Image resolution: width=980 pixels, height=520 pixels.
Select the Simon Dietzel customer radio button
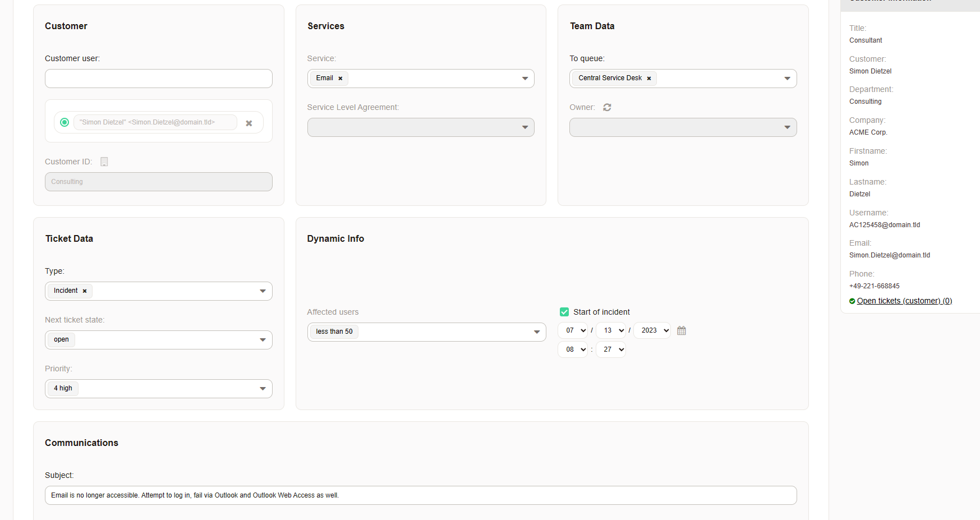tap(65, 122)
